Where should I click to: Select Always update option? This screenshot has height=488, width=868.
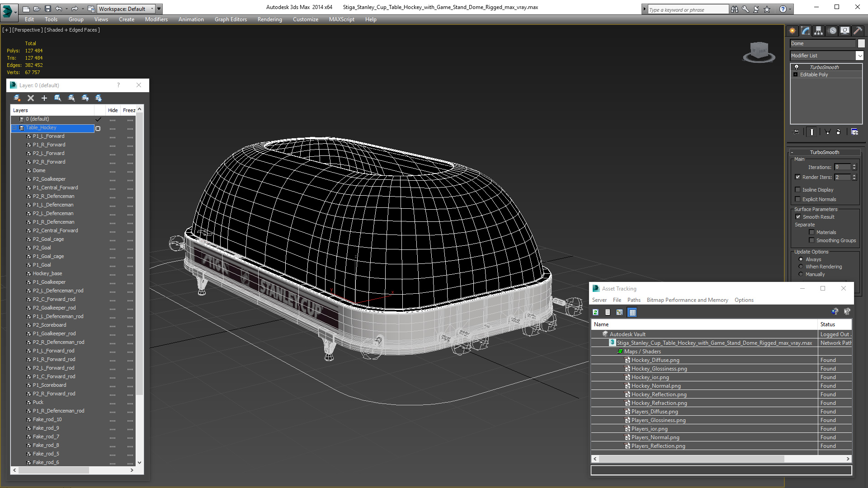tap(801, 259)
